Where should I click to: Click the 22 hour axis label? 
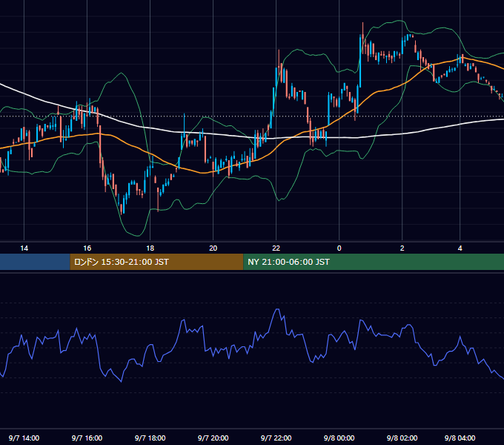(276, 248)
